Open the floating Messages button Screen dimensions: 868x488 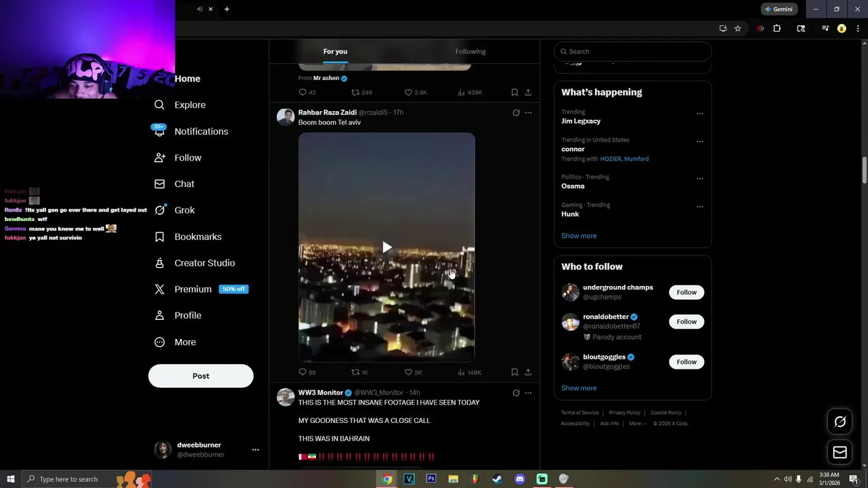coord(840,452)
